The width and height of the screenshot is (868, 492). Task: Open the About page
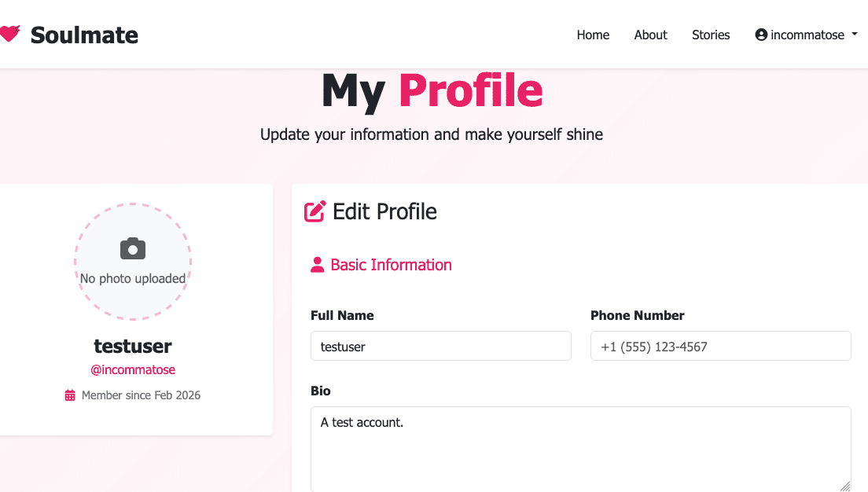tap(650, 35)
